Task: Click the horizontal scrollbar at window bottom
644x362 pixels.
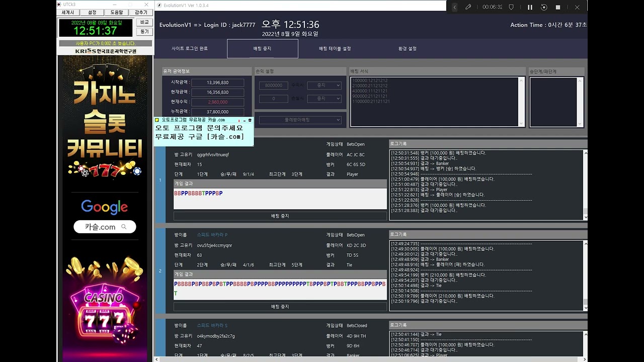Action: click(x=371, y=359)
